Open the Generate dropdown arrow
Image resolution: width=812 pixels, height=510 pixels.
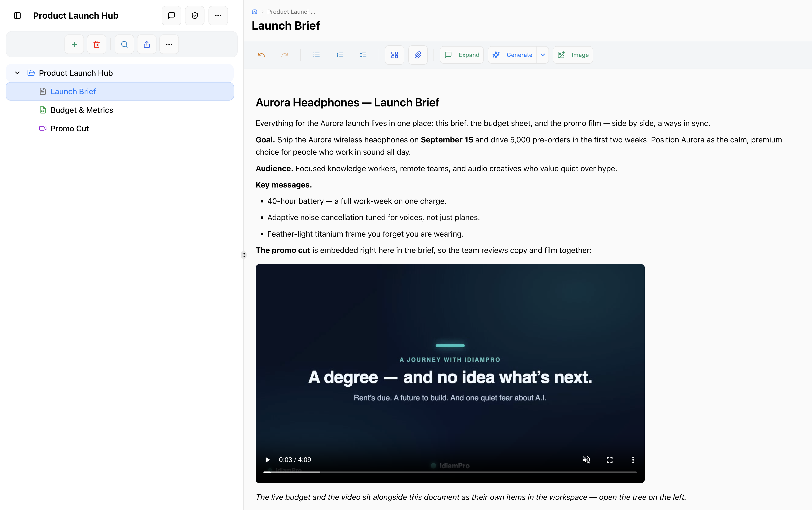point(543,55)
